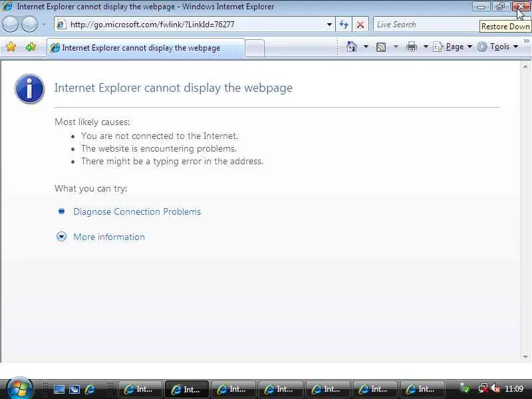Click inside the Live Search box
Image resolution: width=532 pixels, height=399 pixels.
(x=426, y=25)
